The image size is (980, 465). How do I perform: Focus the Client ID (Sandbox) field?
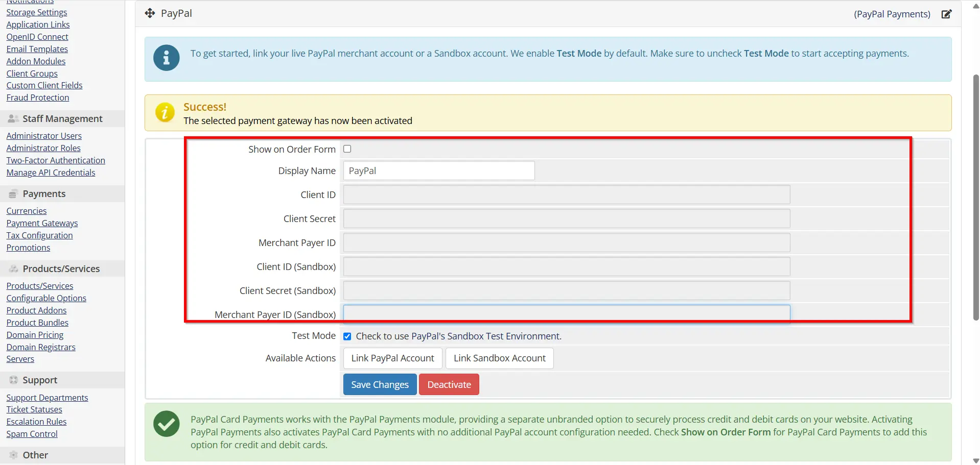(567, 266)
